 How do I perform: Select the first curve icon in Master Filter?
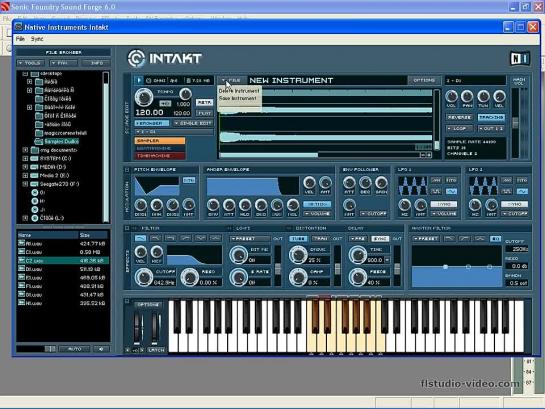(x=449, y=239)
